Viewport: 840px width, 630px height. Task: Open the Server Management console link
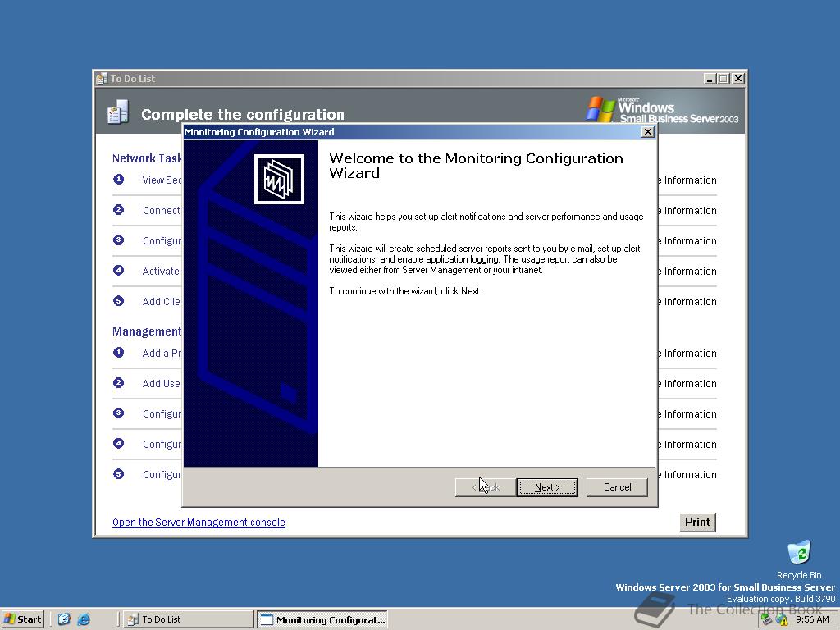199,523
